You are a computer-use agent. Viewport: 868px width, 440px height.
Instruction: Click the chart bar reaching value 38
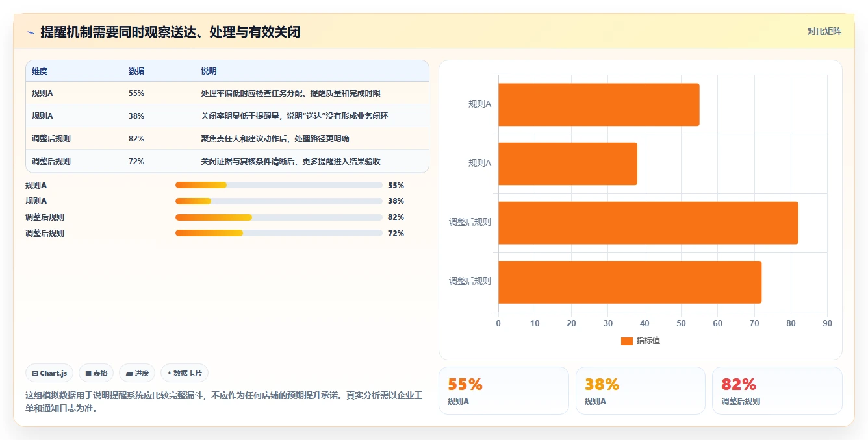[x=567, y=164]
